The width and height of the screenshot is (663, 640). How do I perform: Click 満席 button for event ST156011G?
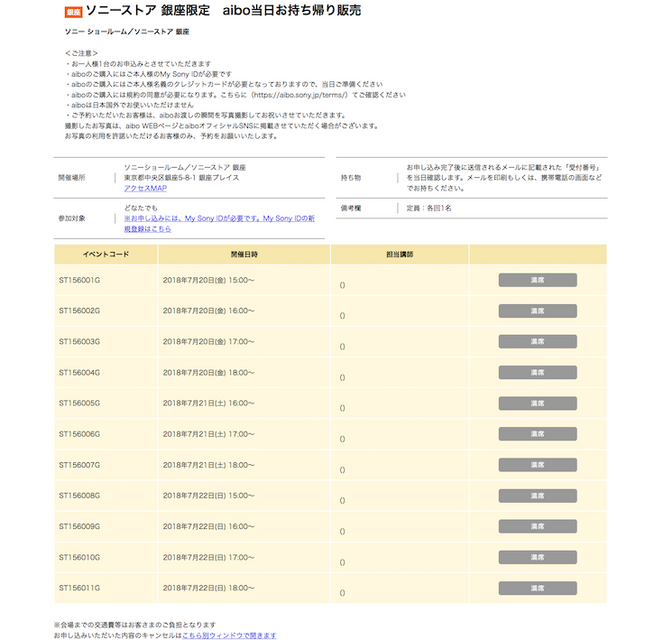pyautogui.click(x=537, y=588)
